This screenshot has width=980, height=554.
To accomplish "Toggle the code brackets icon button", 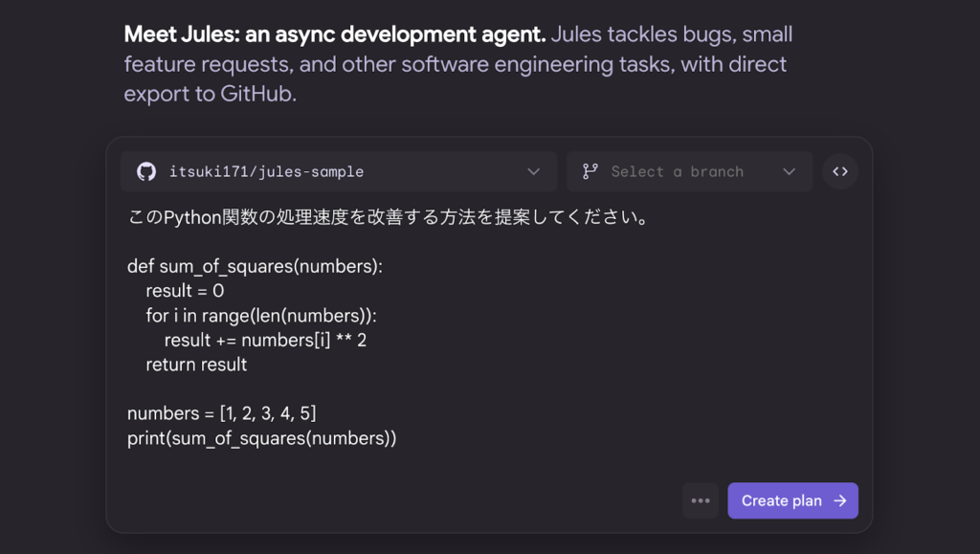I will pos(840,171).
